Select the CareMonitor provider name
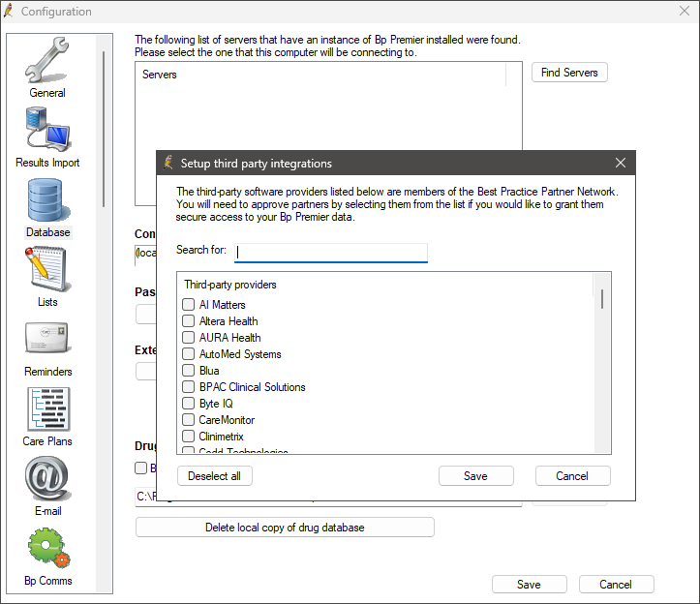The image size is (700, 604). 227,420
